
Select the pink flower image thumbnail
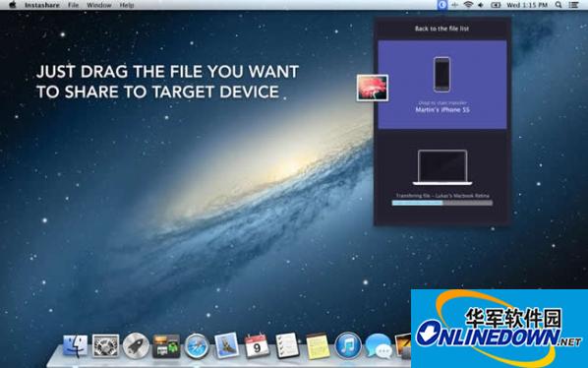point(373,88)
